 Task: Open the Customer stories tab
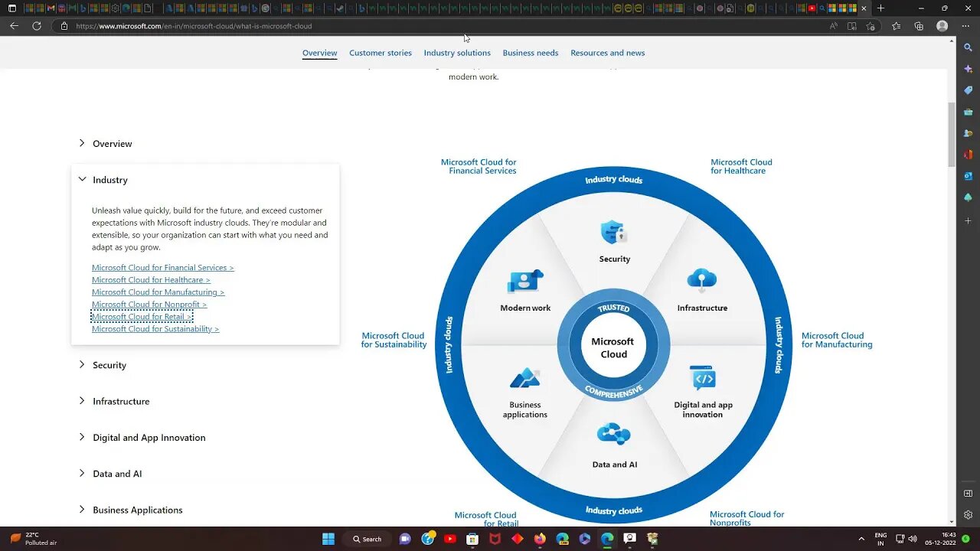click(x=381, y=53)
